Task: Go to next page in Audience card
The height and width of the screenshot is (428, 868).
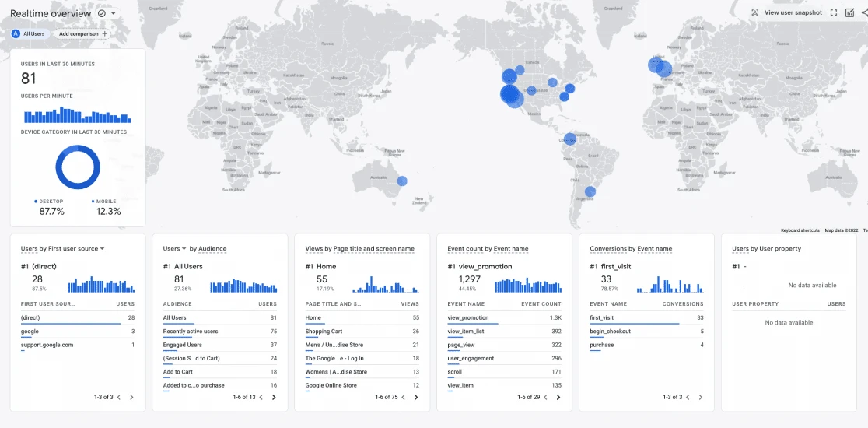Action: pyautogui.click(x=274, y=397)
